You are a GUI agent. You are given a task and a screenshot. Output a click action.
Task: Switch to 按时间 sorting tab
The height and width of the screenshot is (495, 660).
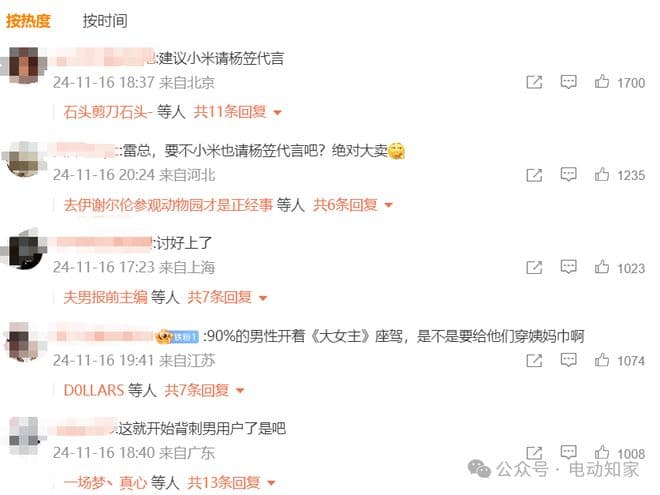pyautogui.click(x=105, y=21)
